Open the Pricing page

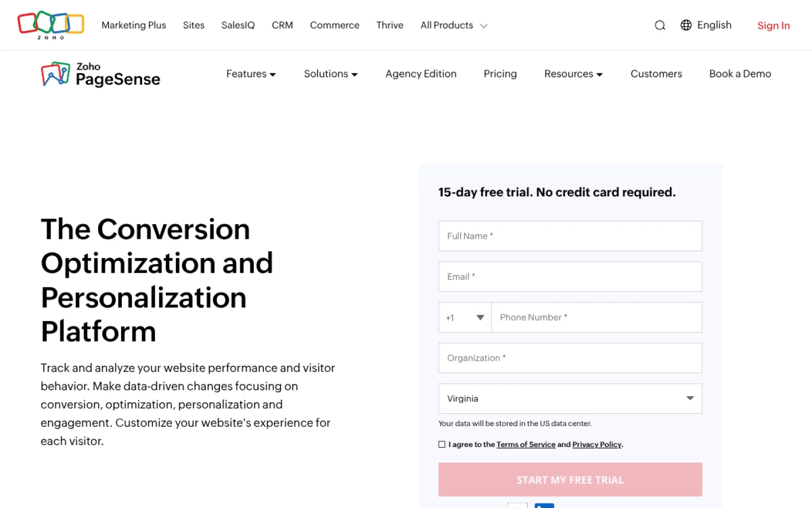[500, 74]
